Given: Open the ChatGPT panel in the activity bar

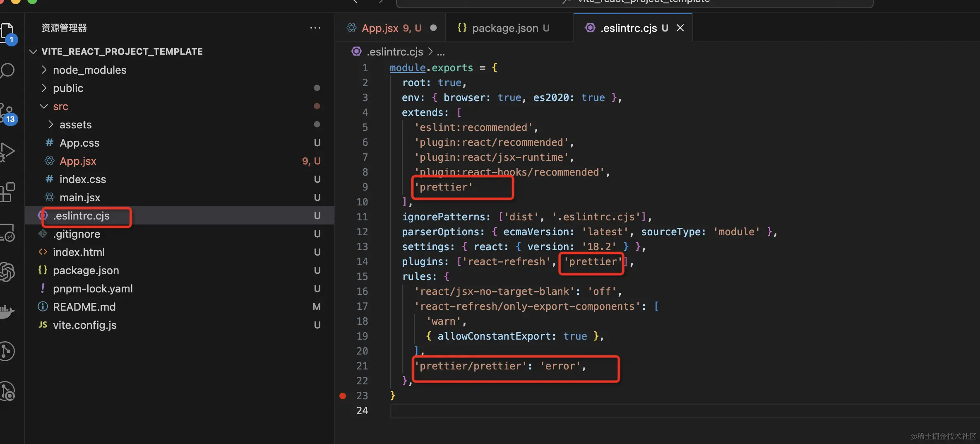Looking at the screenshot, I should (x=7, y=272).
